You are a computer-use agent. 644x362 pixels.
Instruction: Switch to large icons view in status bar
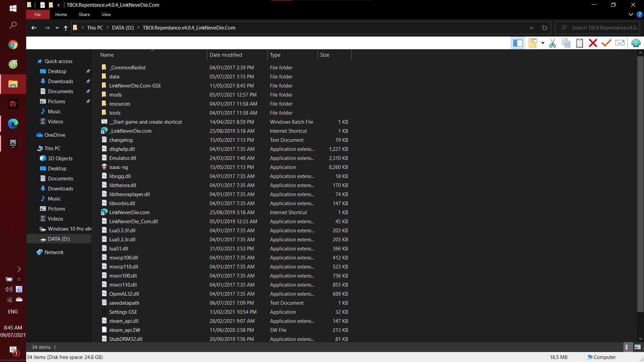(638, 347)
